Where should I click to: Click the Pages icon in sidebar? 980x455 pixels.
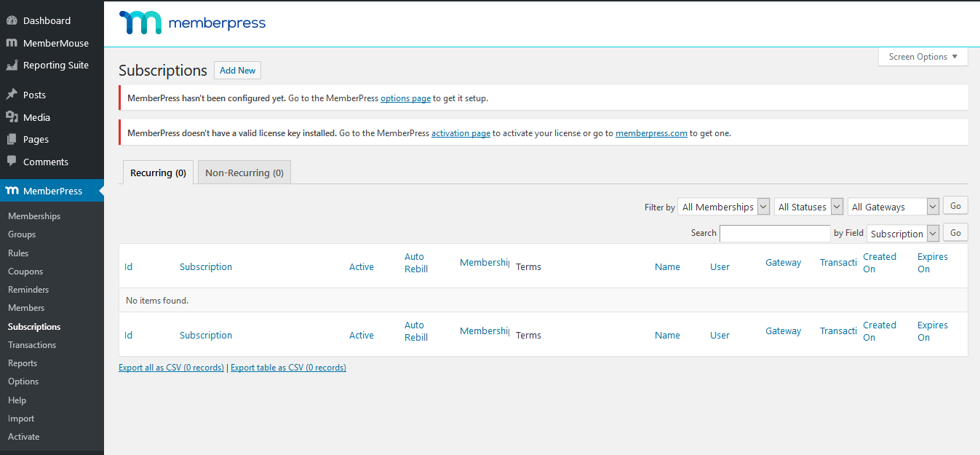(x=12, y=139)
